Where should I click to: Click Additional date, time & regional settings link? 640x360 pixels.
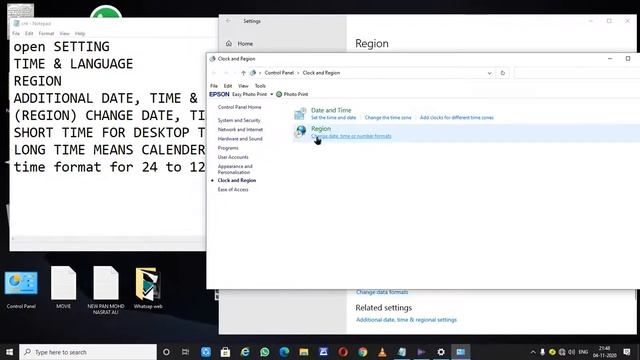point(406,320)
